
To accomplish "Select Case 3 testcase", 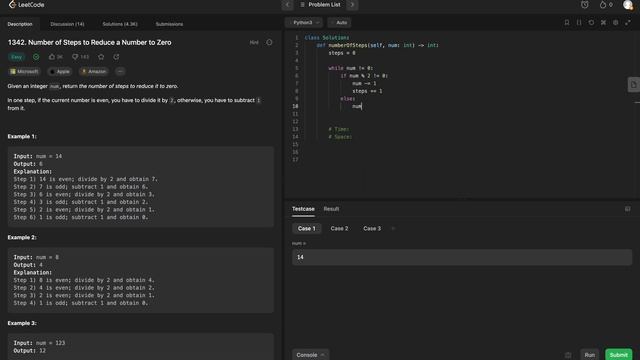I will pos(372,229).
